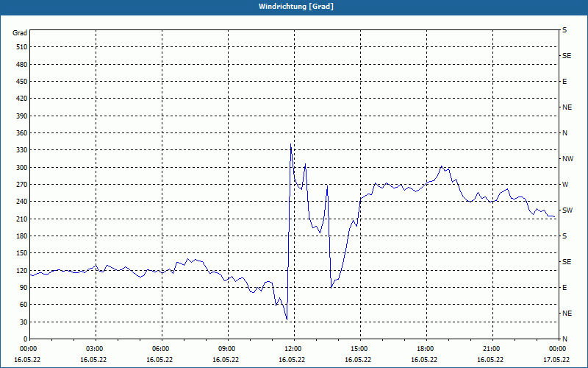Click the 240 y-axis value
The height and width of the screenshot is (368, 588).
tap(22, 202)
